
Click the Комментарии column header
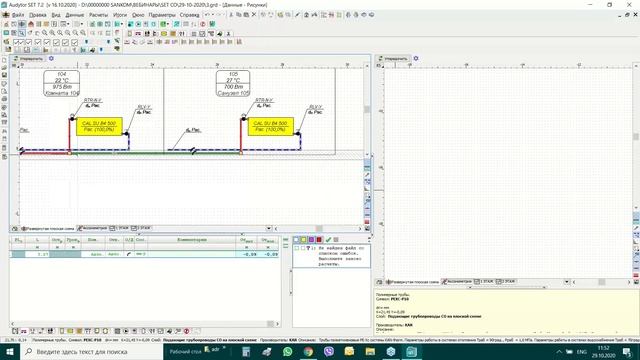(x=191, y=240)
